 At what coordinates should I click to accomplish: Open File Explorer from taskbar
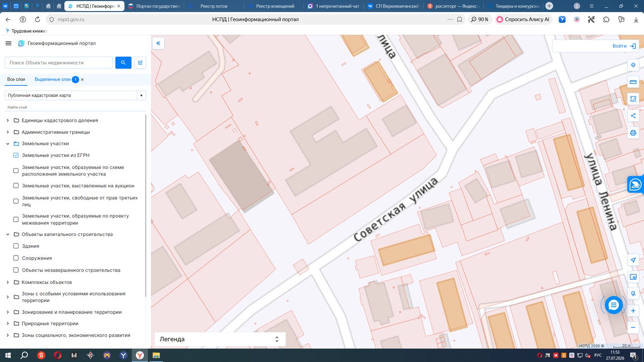156,355
